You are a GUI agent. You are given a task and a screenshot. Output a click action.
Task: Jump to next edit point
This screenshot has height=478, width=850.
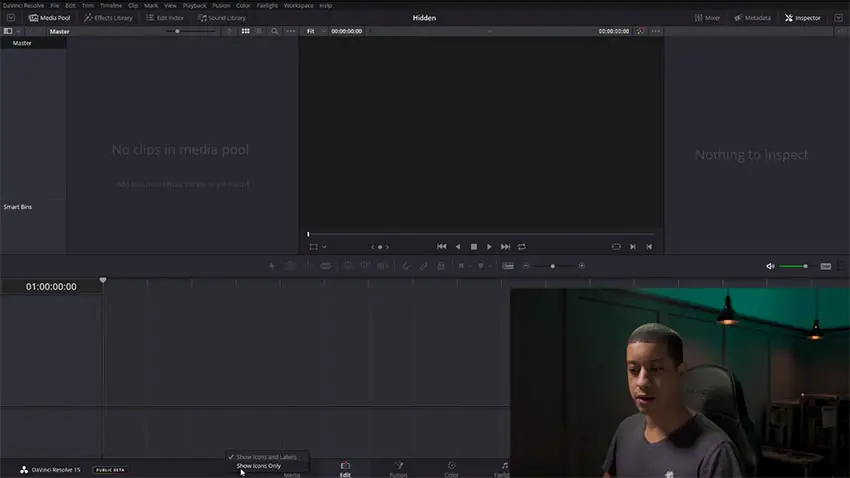(x=633, y=247)
